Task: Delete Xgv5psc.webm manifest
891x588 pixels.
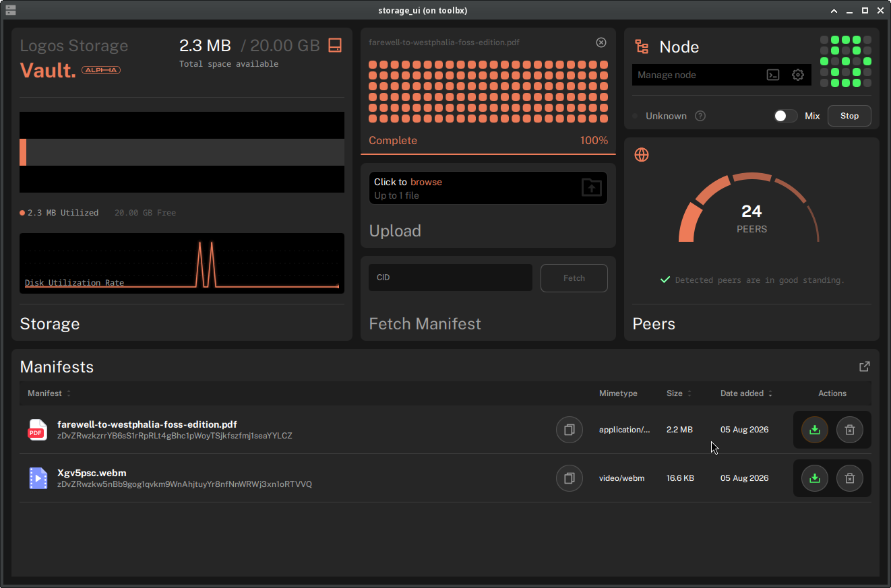Action: coord(850,478)
